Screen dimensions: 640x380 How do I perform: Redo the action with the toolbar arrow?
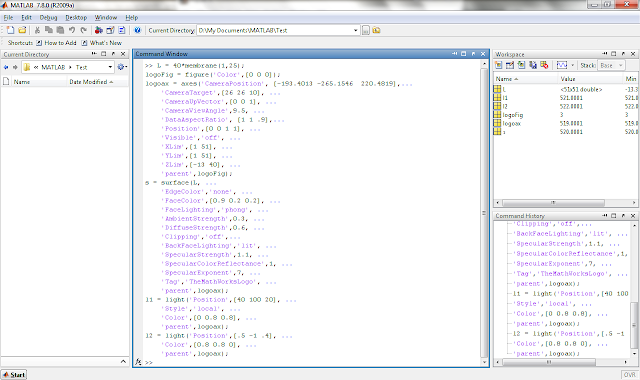[84, 30]
